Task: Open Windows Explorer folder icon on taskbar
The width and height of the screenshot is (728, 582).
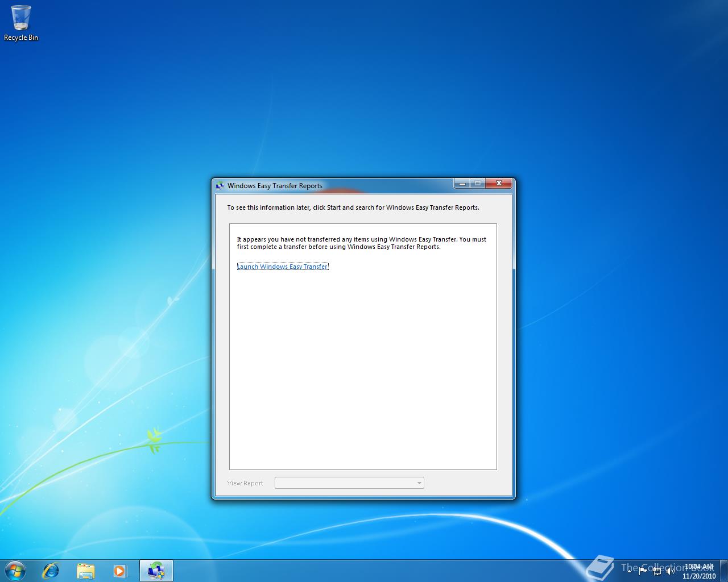Action: 86,571
